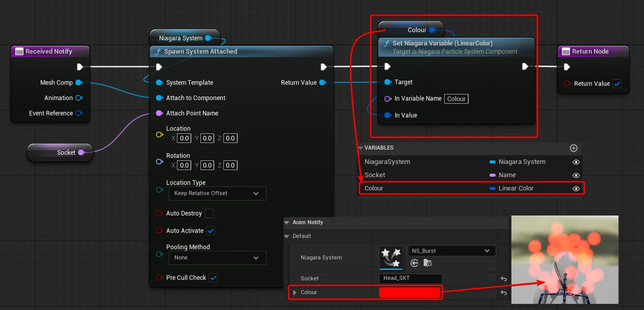Open the NS_Burst asset dropdown
The image size is (644, 310).
coord(451,251)
